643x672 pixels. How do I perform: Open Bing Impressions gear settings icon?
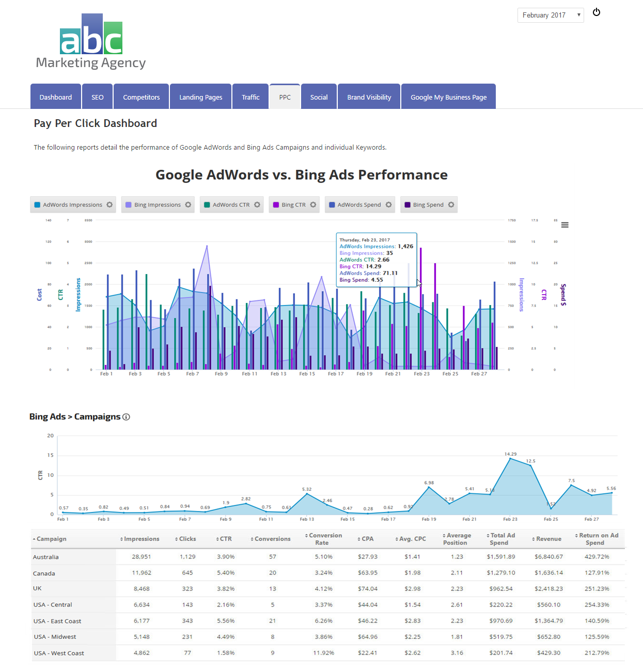188,205
